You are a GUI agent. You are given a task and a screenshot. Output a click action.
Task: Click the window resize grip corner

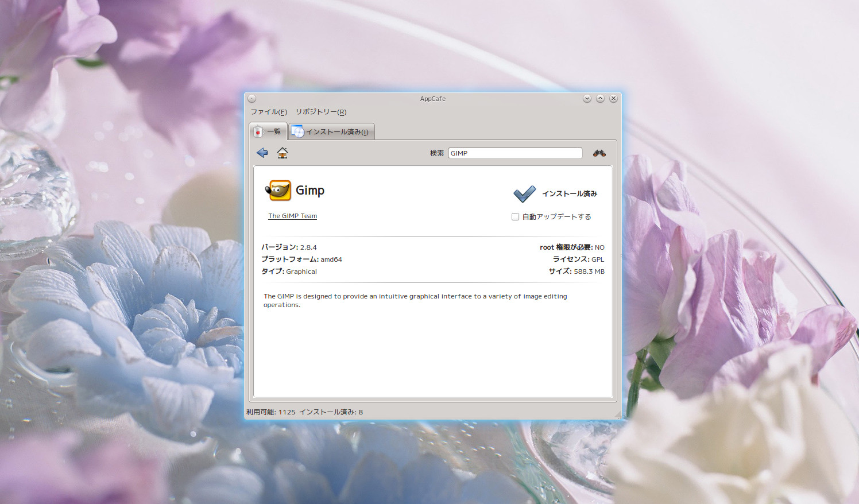click(618, 414)
